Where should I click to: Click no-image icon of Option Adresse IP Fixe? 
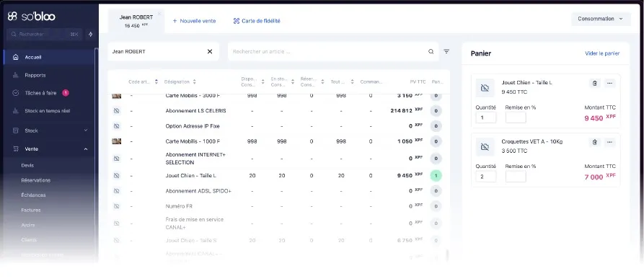pos(116,126)
